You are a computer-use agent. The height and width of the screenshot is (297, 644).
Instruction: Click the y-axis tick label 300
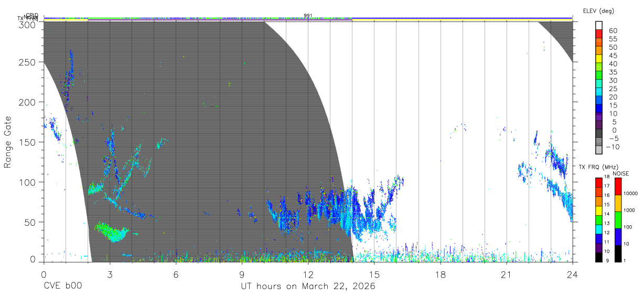pyautogui.click(x=27, y=24)
